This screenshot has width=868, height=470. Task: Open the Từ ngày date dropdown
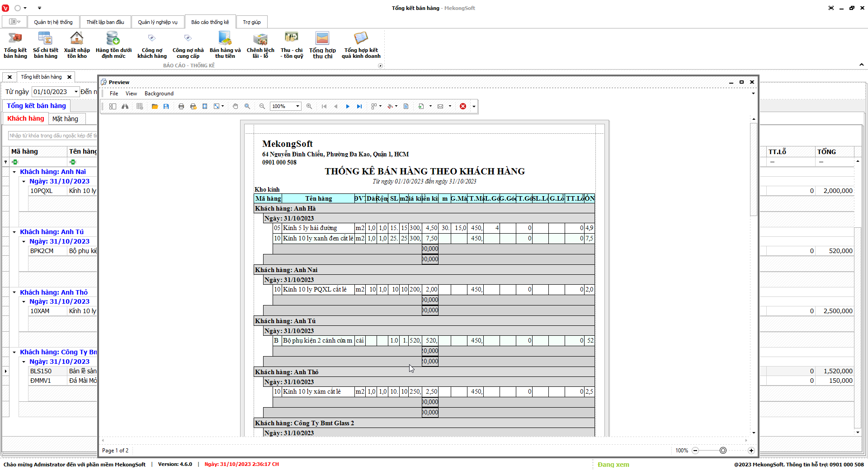pos(76,92)
